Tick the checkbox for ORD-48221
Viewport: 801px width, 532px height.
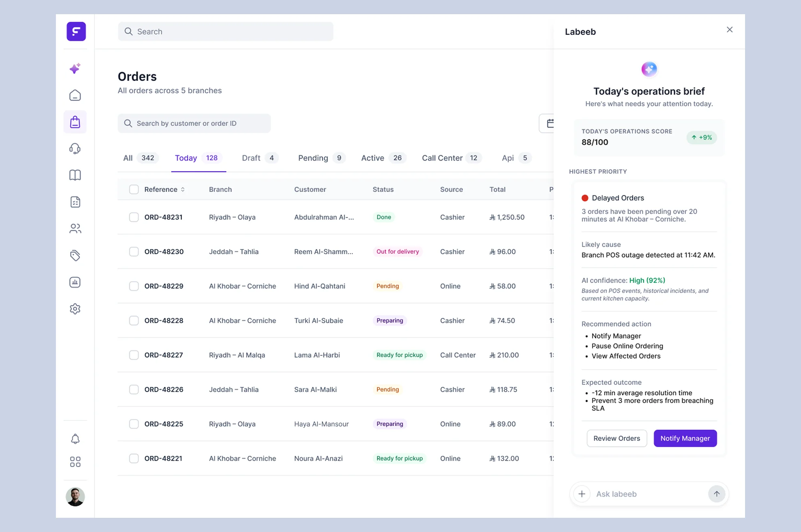click(134, 458)
